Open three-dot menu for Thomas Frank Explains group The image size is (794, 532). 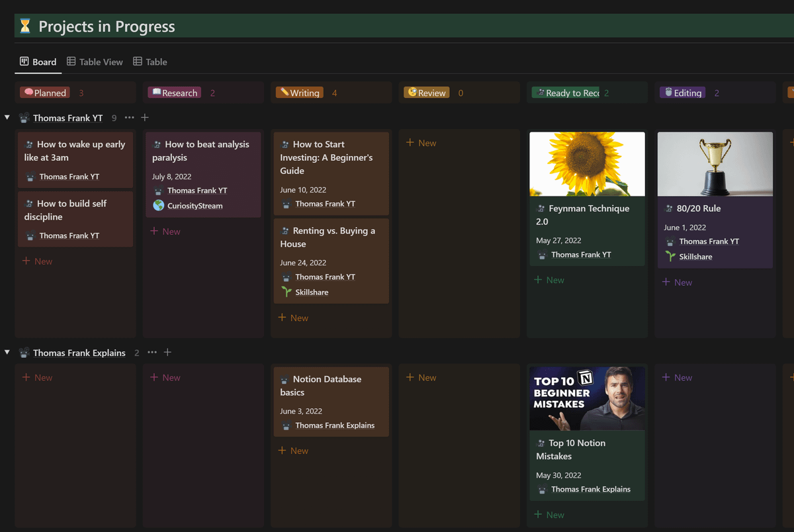coord(152,353)
